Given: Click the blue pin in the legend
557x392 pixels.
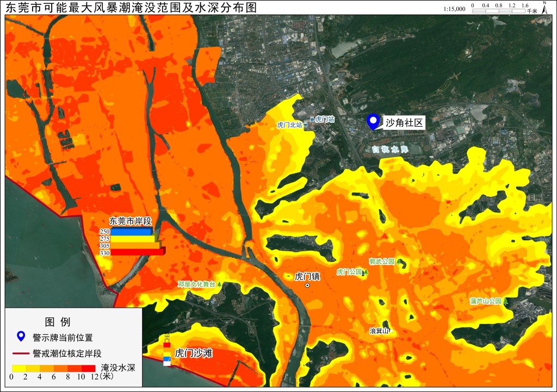Looking at the screenshot, I should tap(21, 336).
